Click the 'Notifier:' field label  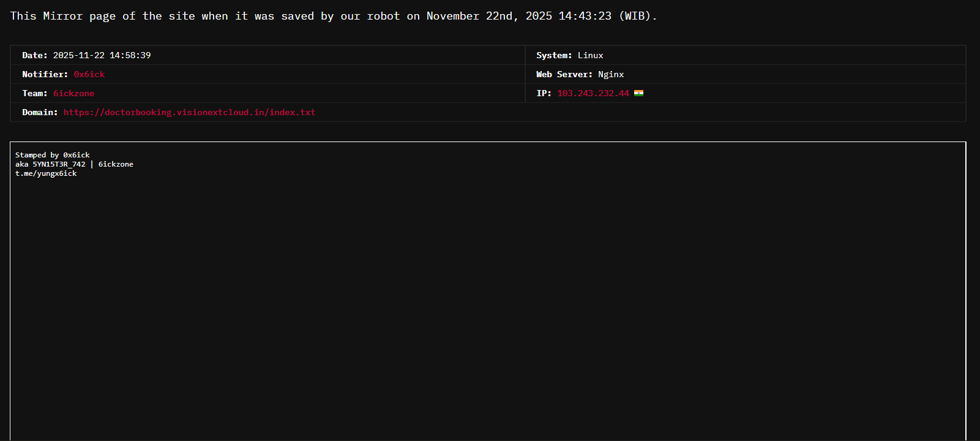[x=45, y=74]
